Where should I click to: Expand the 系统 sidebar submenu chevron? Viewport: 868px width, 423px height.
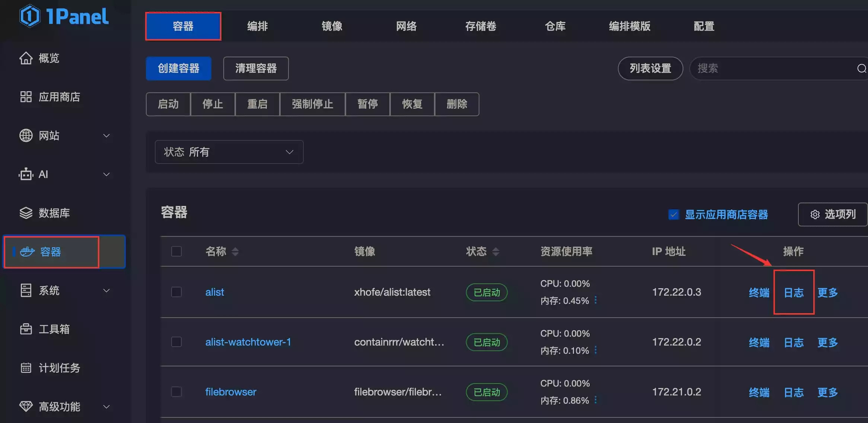click(106, 290)
